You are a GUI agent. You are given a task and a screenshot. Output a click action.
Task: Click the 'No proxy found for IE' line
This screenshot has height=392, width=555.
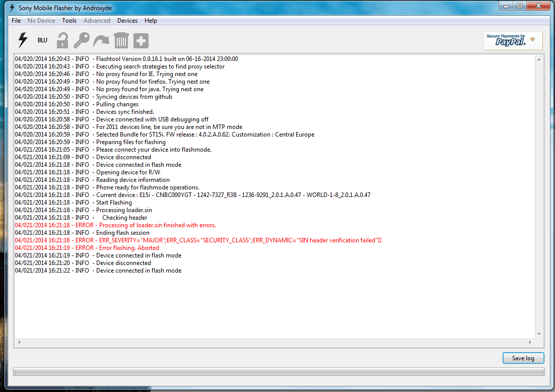(106, 74)
